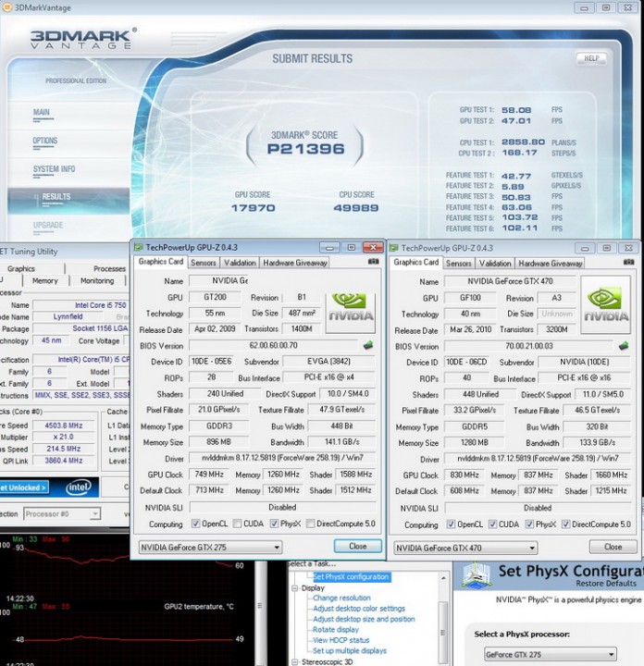Open the Processor #0 selection dropdown
The height and width of the screenshot is (666, 644).
click(x=62, y=514)
